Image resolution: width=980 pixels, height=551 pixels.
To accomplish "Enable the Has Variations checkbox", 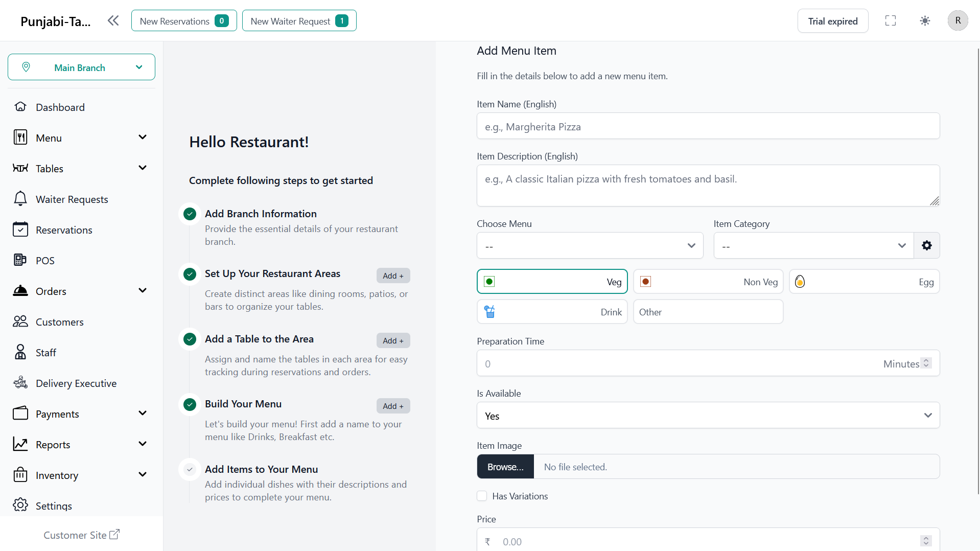I will point(482,496).
